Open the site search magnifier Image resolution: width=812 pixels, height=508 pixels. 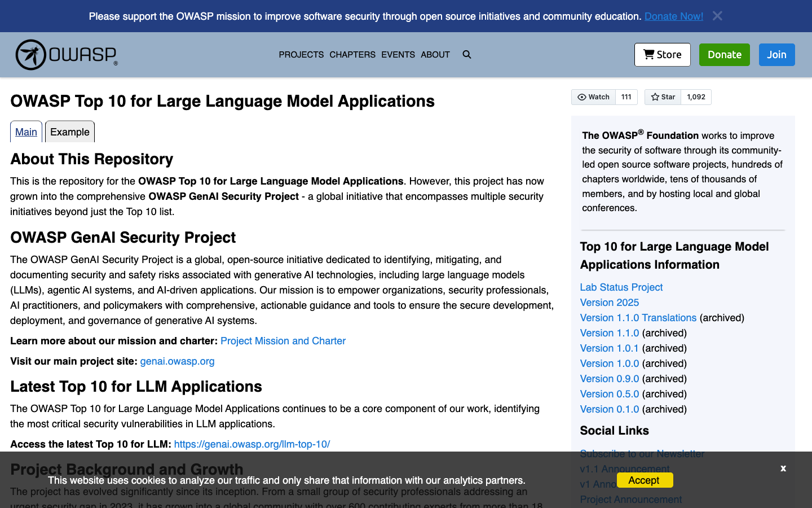466,54
